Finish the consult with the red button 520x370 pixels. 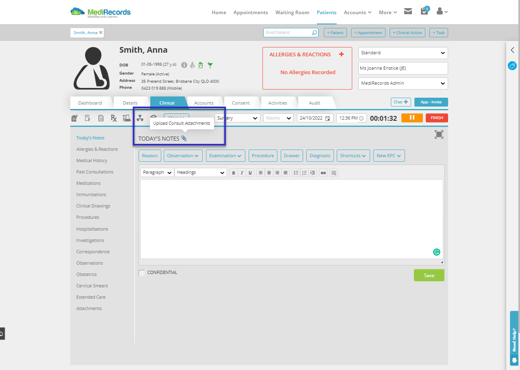pos(437,118)
